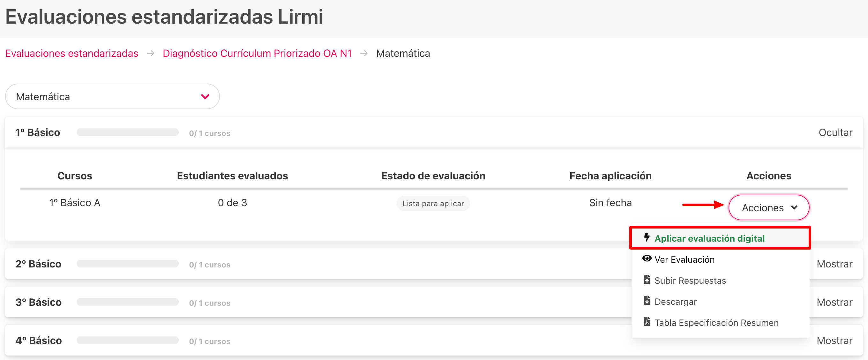Screen dimensions: 868x360
Task: Click the 1º Básico section heading
Action: (x=38, y=132)
